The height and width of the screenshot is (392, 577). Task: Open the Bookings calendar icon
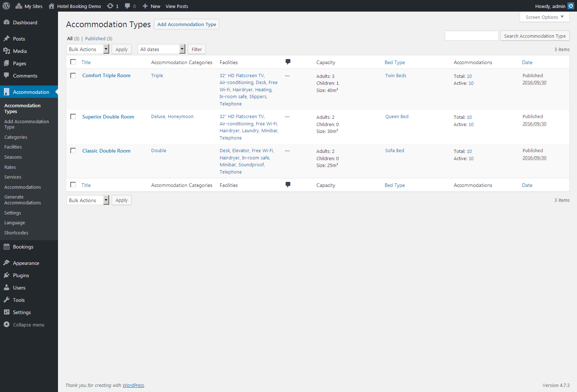[7, 247]
